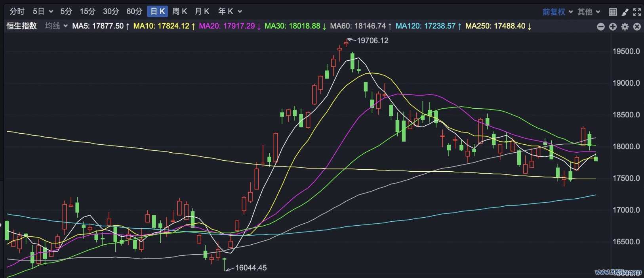Click the 17500.0 price axis label
This screenshot has width=644, height=278.
tap(626, 178)
